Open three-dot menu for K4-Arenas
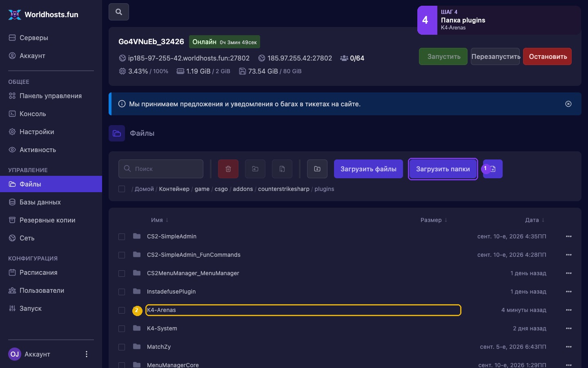This screenshot has height=368, width=588. click(x=569, y=310)
